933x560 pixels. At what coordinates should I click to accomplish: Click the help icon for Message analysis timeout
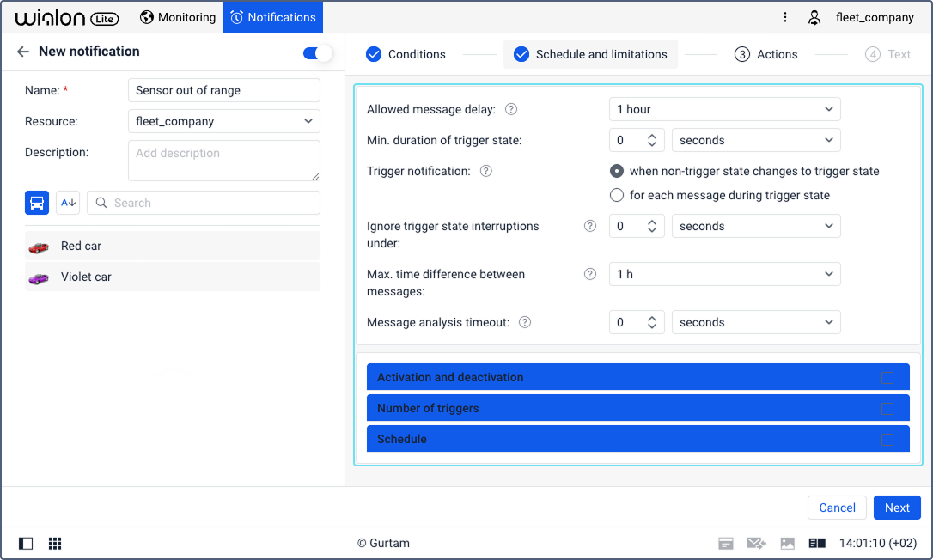525,322
